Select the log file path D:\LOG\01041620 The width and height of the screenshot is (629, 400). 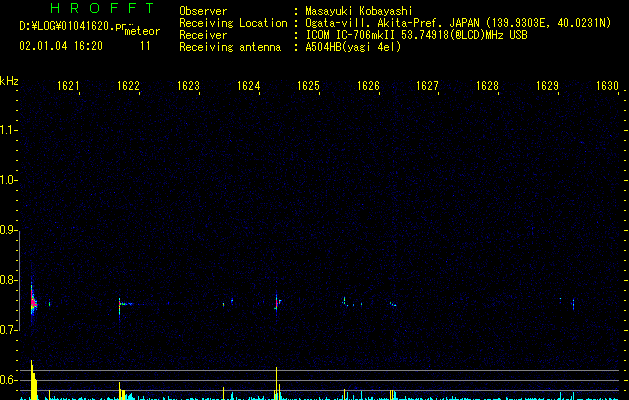(72, 26)
